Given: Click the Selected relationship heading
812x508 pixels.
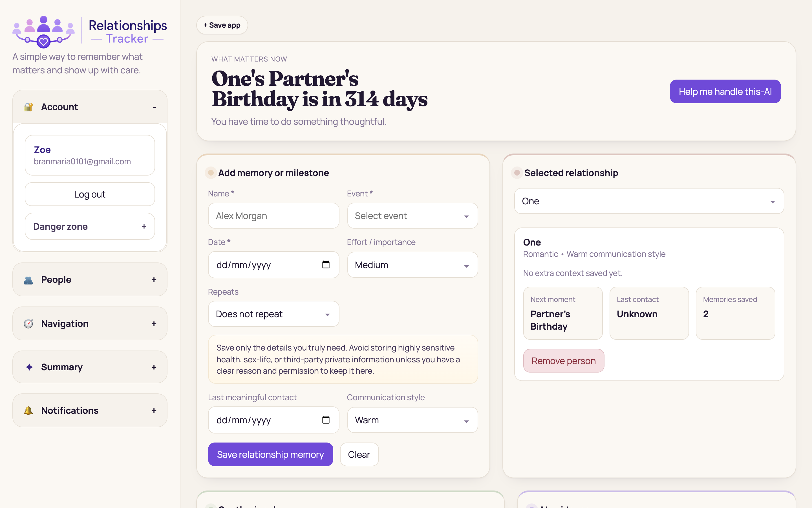Looking at the screenshot, I should tap(571, 173).
